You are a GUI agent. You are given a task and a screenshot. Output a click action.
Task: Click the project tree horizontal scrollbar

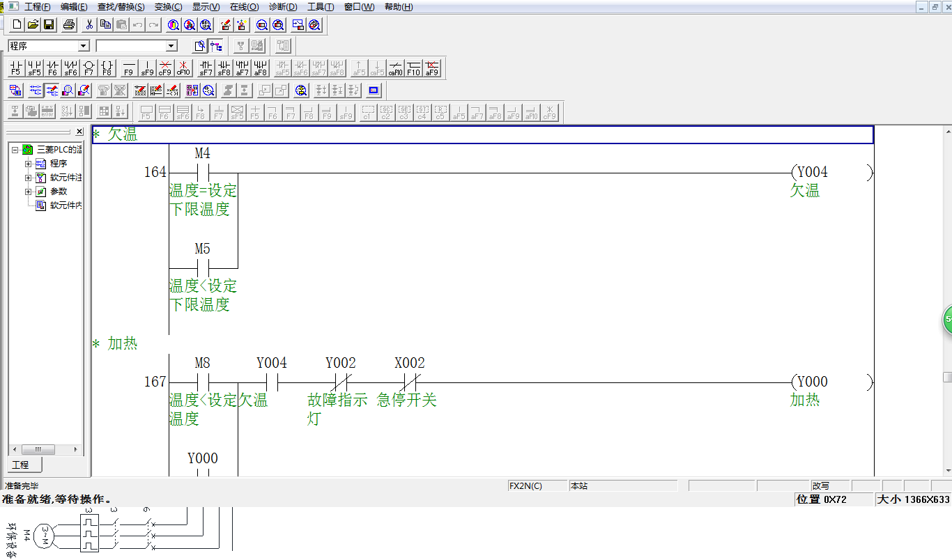(x=45, y=449)
